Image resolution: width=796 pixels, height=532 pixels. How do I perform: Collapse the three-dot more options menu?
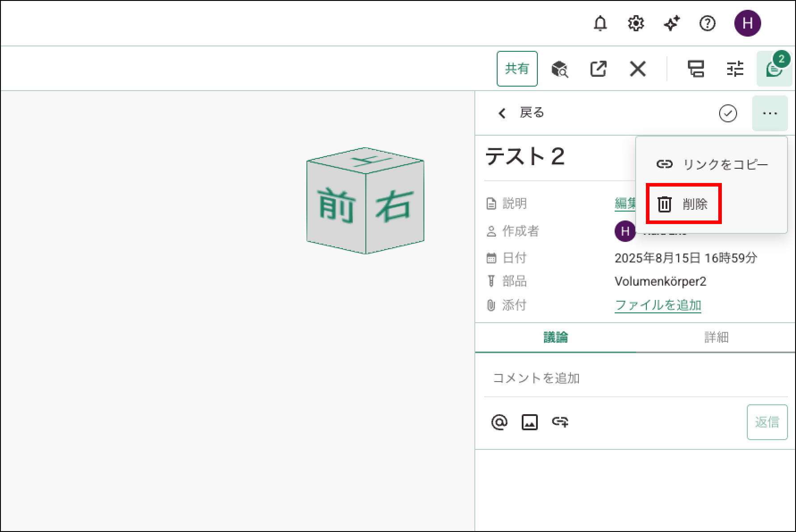click(770, 113)
